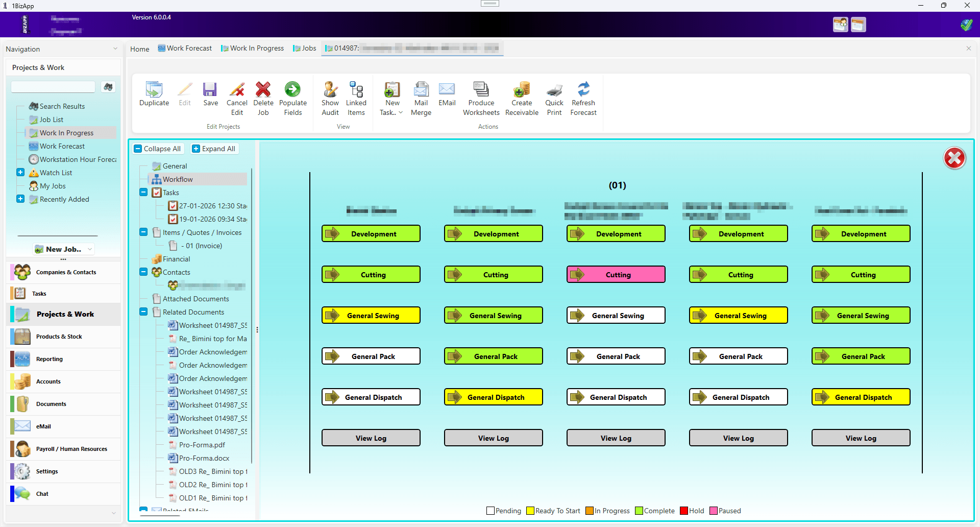Open the New Task dropdown
The height and width of the screenshot is (527, 980).
(400, 113)
